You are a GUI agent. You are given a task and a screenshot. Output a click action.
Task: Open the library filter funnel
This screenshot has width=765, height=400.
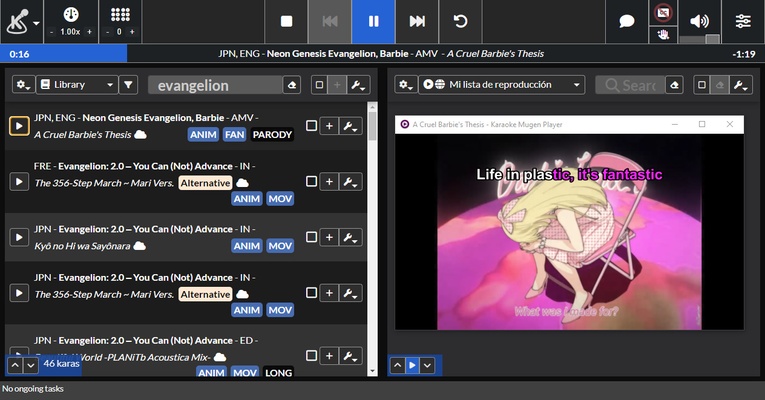(x=128, y=85)
